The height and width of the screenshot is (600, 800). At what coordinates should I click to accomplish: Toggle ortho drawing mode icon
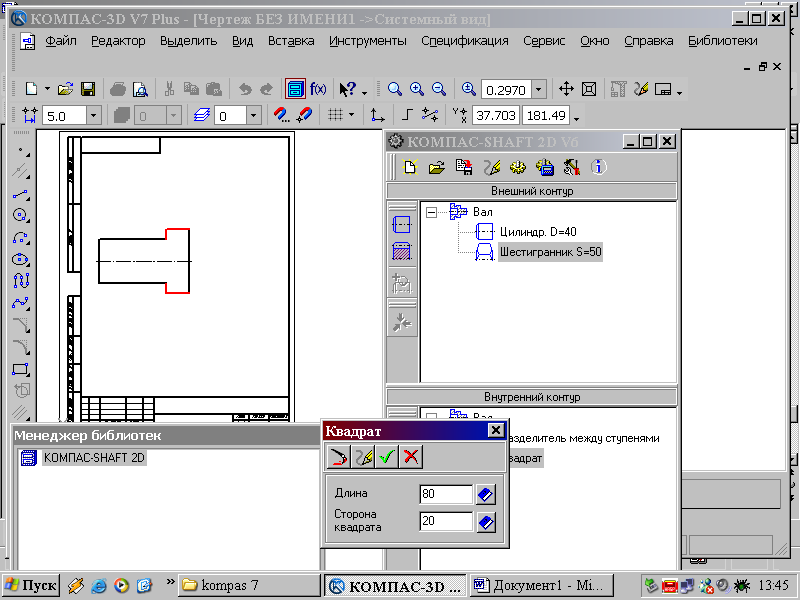coord(407,115)
